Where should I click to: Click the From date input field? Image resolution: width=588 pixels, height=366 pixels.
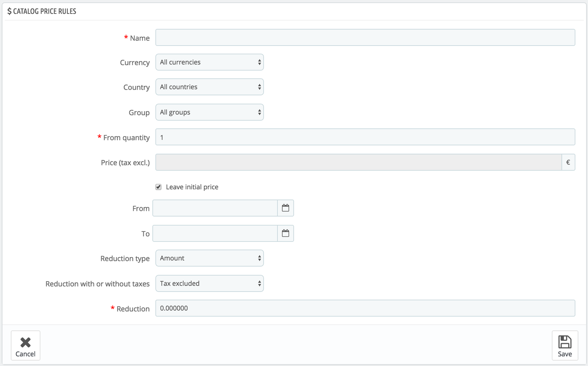pos(215,208)
